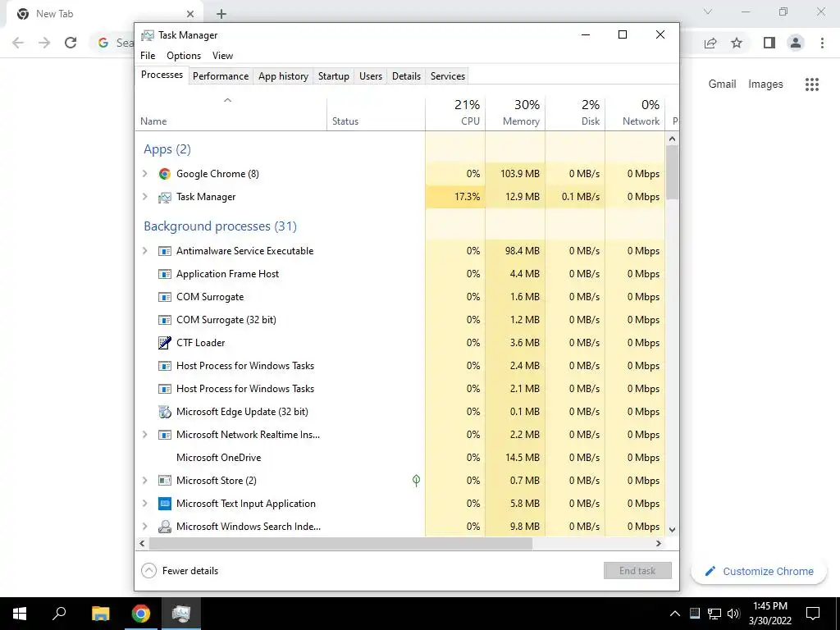Switch to the Startup tab
840x630 pixels.
click(334, 76)
